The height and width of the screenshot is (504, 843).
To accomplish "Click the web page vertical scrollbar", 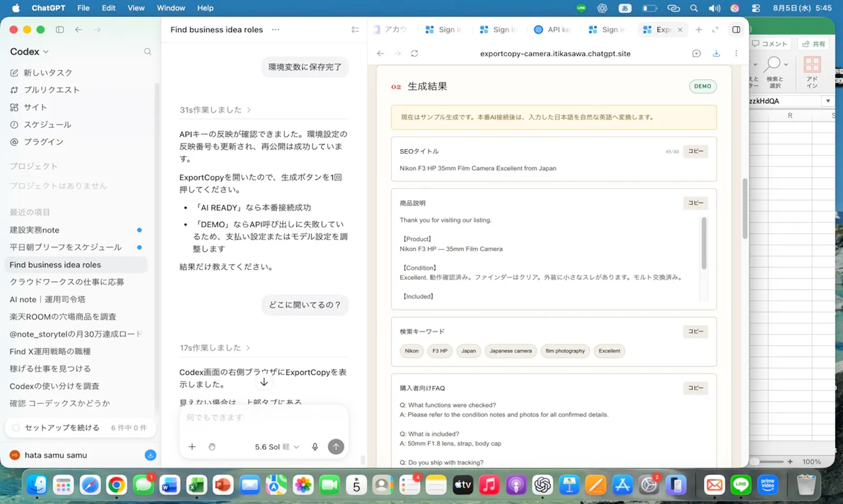I will coord(745,208).
